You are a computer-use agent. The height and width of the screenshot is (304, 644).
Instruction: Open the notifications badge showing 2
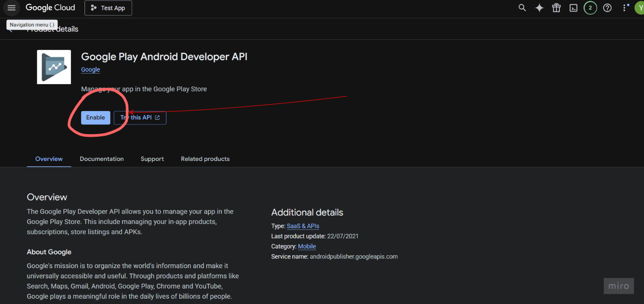(x=590, y=8)
